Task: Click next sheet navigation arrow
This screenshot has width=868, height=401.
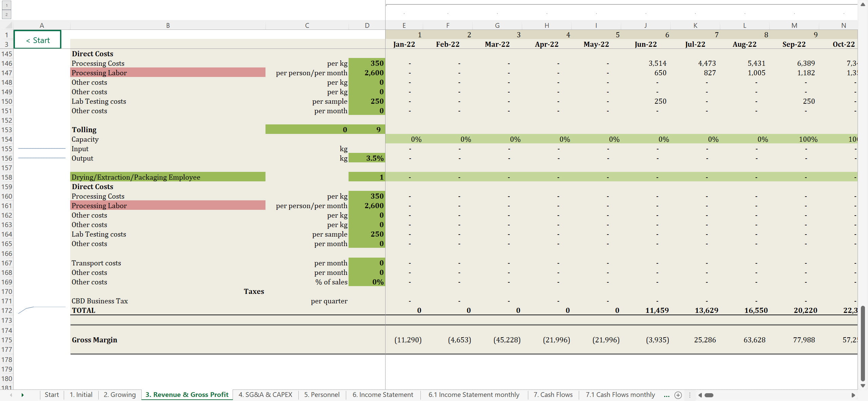Action: click(22, 395)
